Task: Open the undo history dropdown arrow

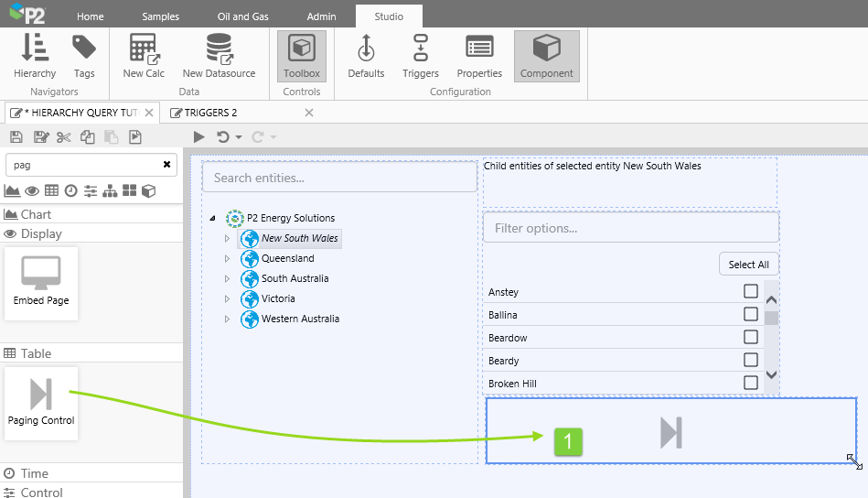Action: [x=239, y=137]
